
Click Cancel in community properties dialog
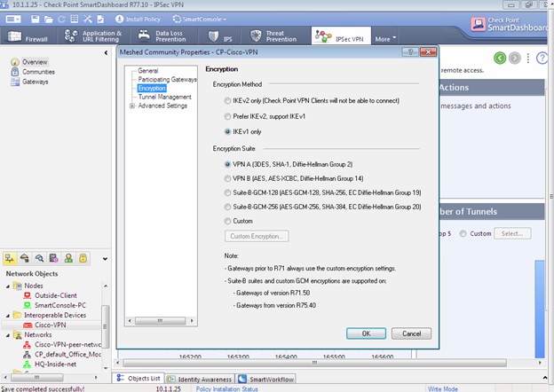point(411,333)
